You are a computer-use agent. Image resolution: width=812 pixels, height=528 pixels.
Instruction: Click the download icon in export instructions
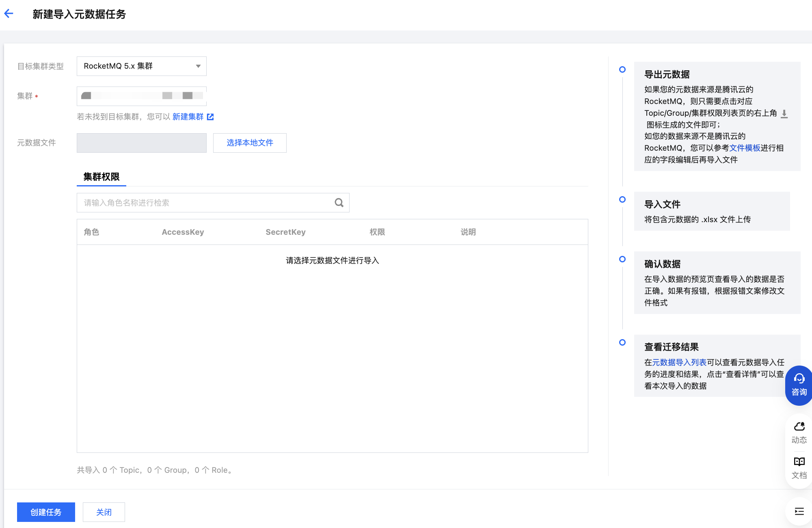pos(784,114)
